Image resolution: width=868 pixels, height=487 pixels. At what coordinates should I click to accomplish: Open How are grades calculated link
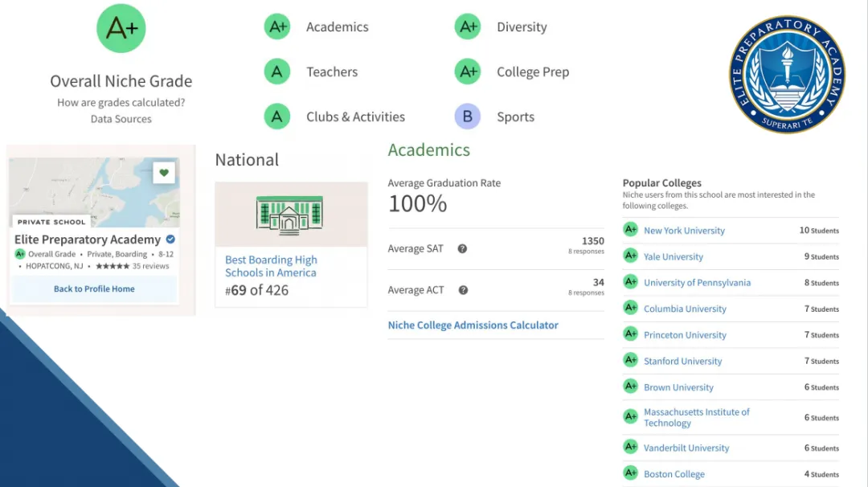(121, 103)
